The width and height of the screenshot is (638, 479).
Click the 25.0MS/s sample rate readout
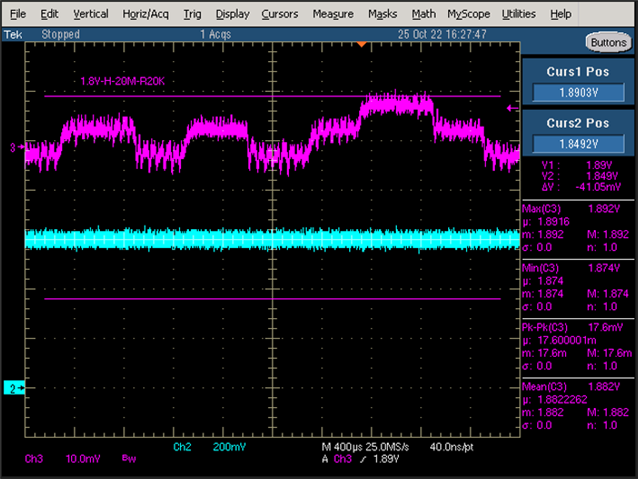[x=387, y=447]
